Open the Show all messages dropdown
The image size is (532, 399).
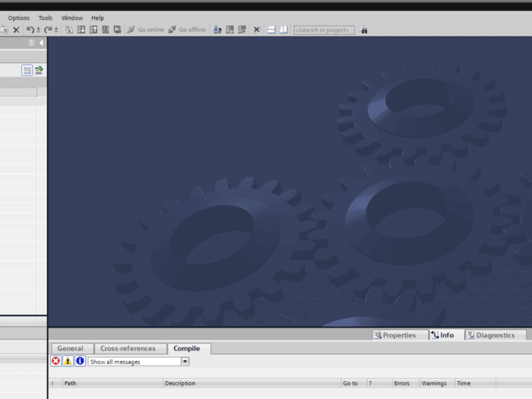click(x=185, y=362)
